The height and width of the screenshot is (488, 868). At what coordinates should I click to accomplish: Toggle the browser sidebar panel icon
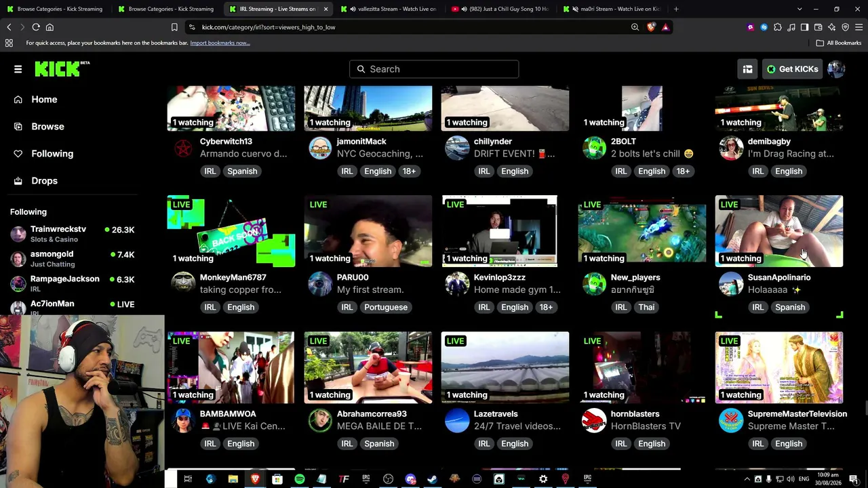(x=804, y=27)
